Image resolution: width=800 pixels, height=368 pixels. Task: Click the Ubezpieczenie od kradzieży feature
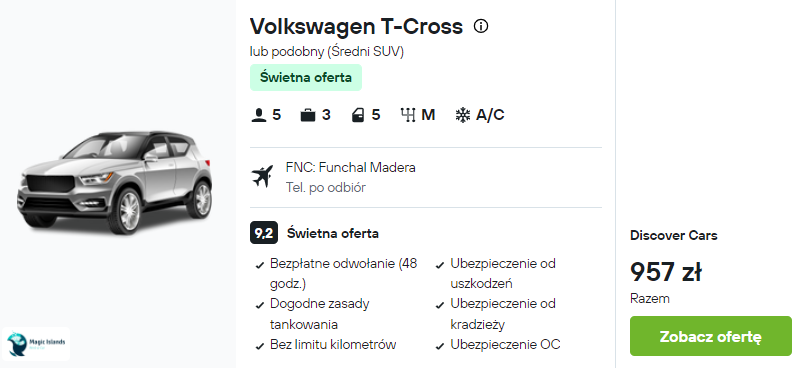coord(497,314)
